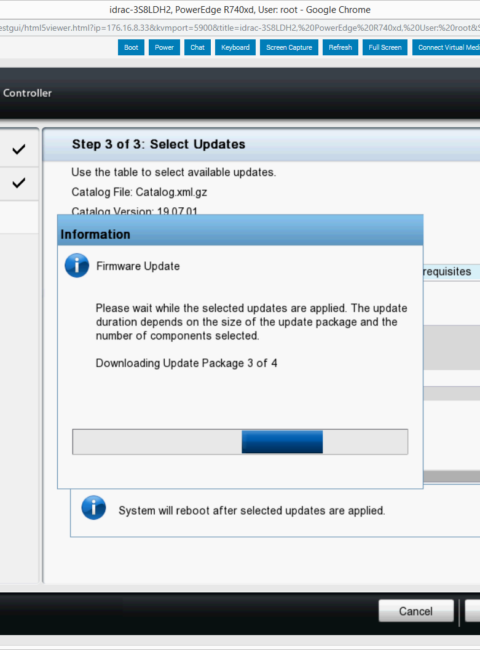Select the second completed step checkmark
This screenshot has width=480, height=650.
click(19, 182)
